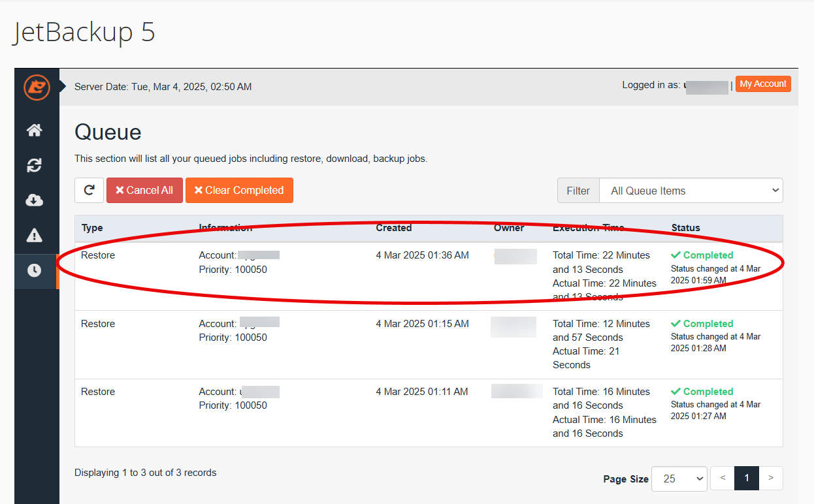Click Priority: 100050 in 01:15 AM row
This screenshot has width=814, height=504.
point(233,338)
